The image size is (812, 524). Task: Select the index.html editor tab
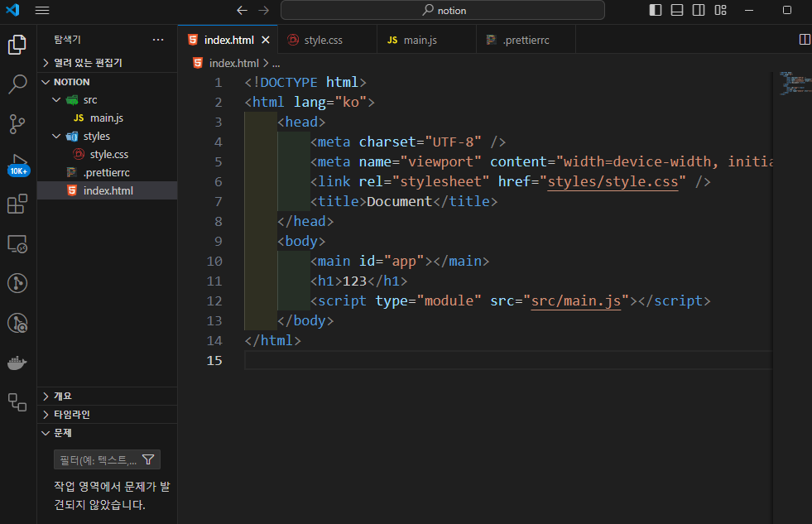(228, 40)
